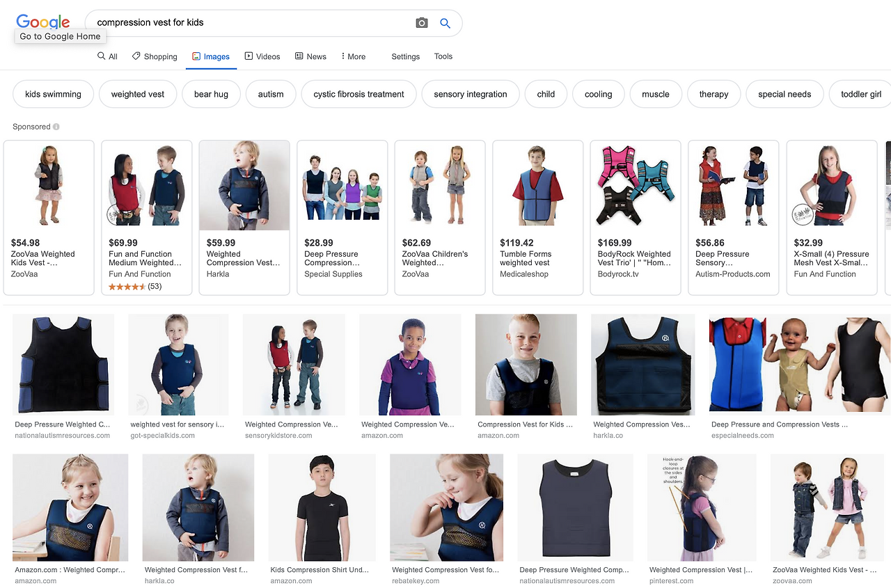Open the 'Kids Compression Shirt Und...' thumbnail

coord(322,508)
